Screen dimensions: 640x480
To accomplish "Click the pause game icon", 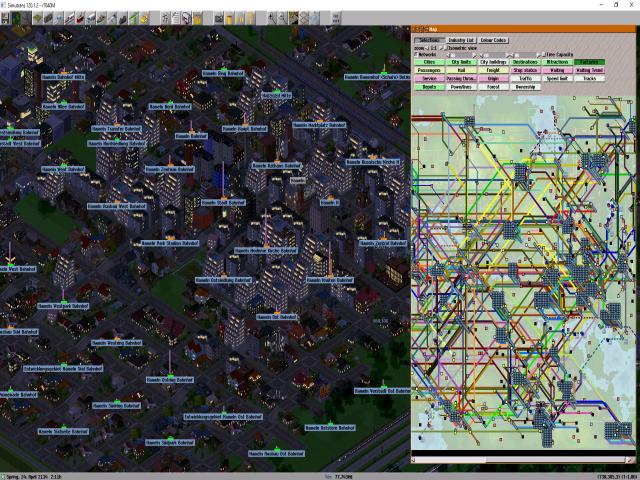I will [229, 18].
